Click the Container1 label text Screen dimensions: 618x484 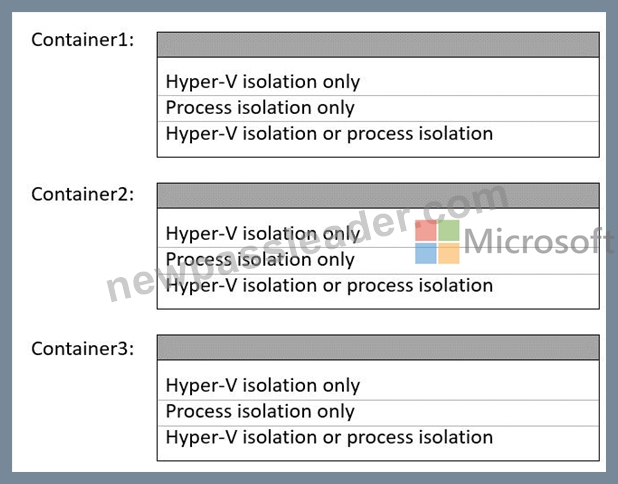pos(83,40)
